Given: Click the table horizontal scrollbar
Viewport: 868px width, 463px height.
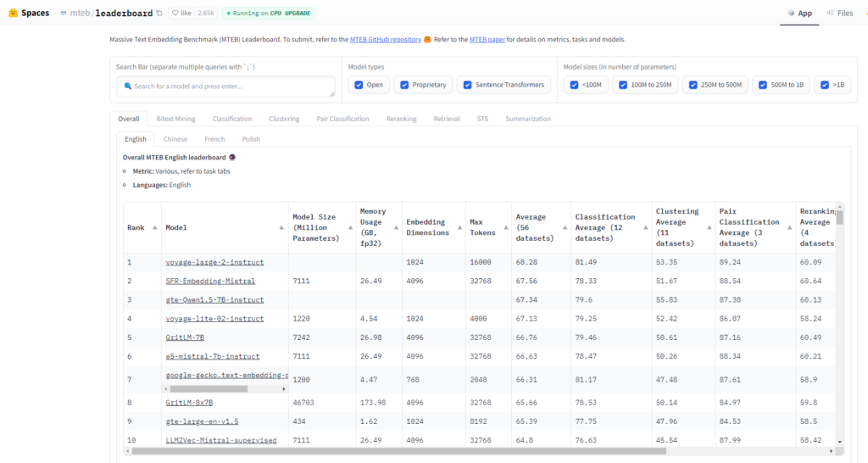Looking at the screenshot, I should [x=398, y=451].
